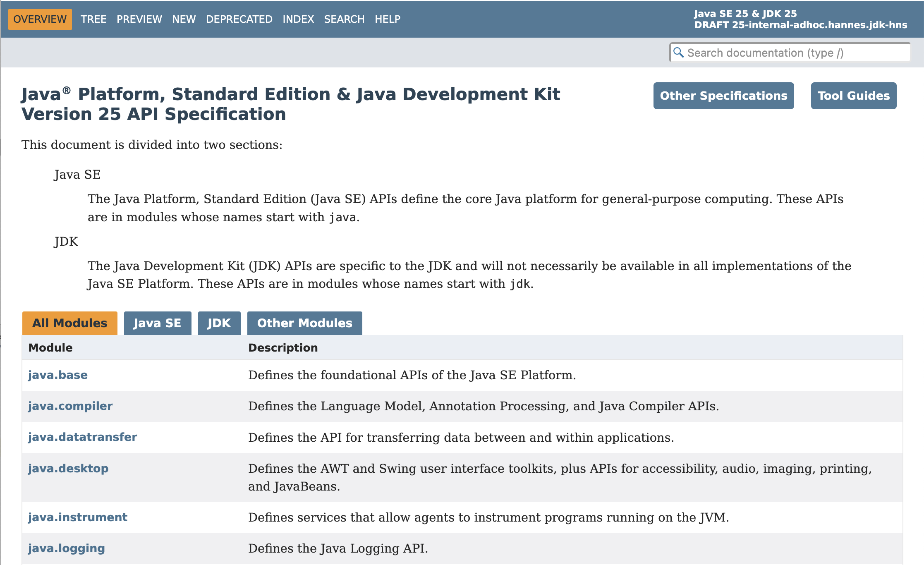Open the INDEX navigation link
The image size is (924, 565).
tap(298, 19)
